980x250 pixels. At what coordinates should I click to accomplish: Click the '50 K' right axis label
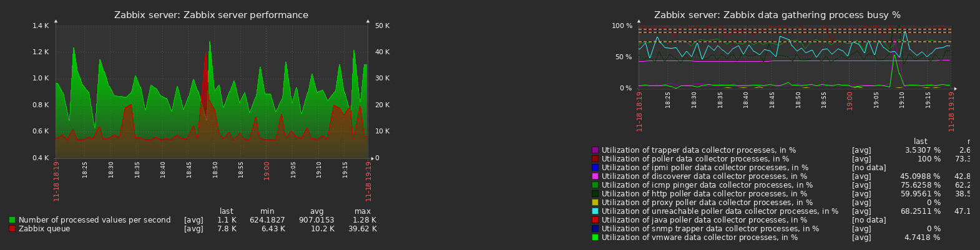[x=383, y=26]
